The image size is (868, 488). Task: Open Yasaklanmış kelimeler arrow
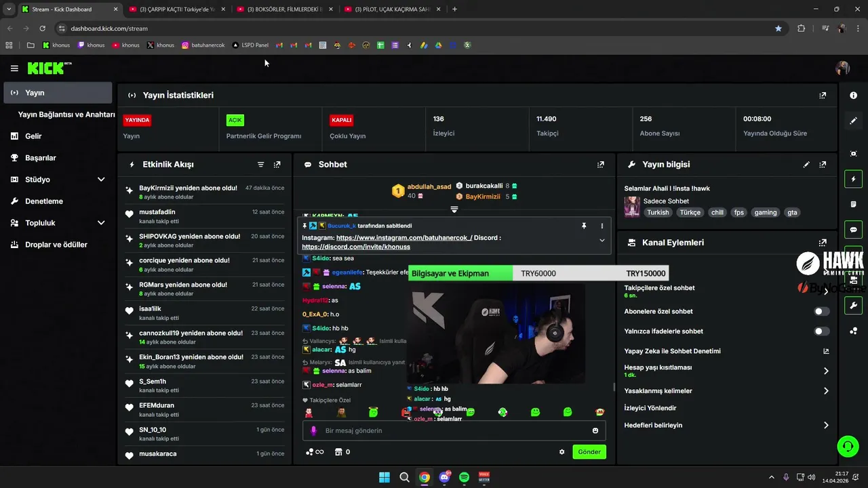pyautogui.click(x=826, y=391)
